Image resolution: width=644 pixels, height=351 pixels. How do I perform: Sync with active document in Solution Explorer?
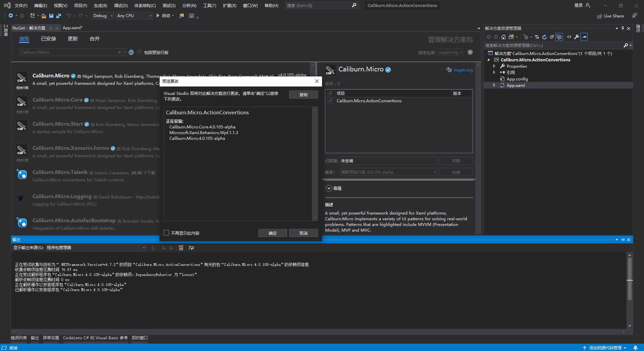pyautogui.click(x=537, y=37)
